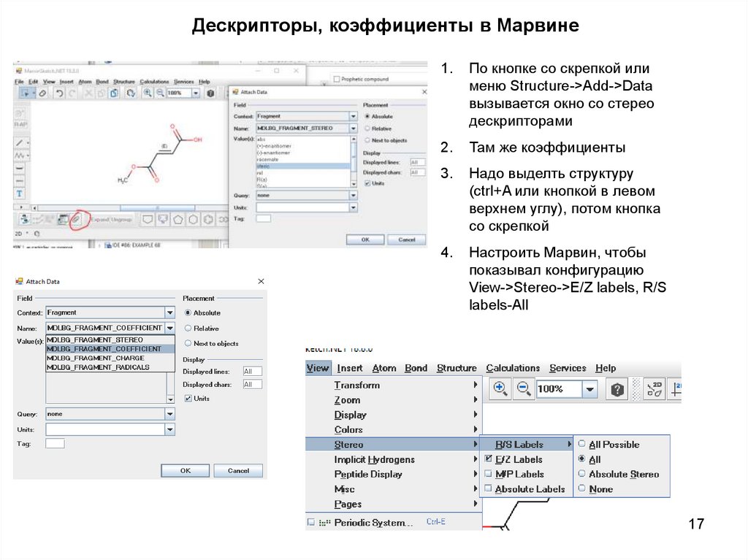Choose MDLBG_FRAGMENT_RADICALS from Name list

click(110, 367)
